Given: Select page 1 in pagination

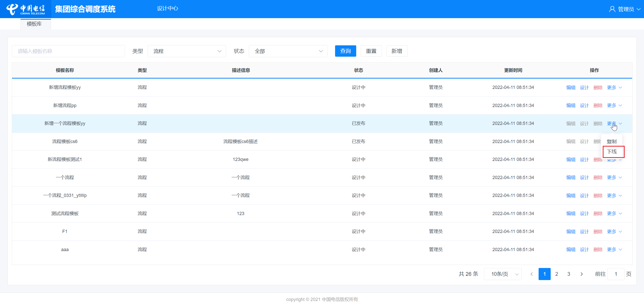Looking at the screenshot, I should 545,274.
